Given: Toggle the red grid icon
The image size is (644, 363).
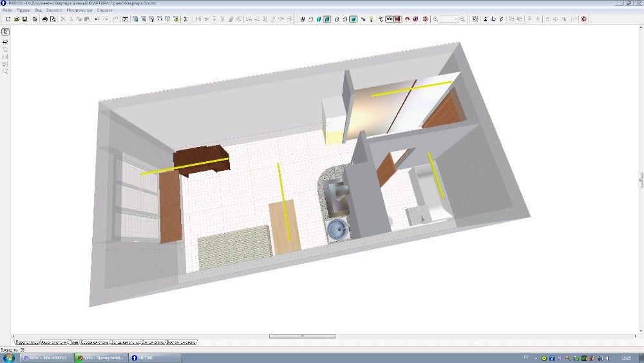Looking at the screenshot, I should pos(397,19).
